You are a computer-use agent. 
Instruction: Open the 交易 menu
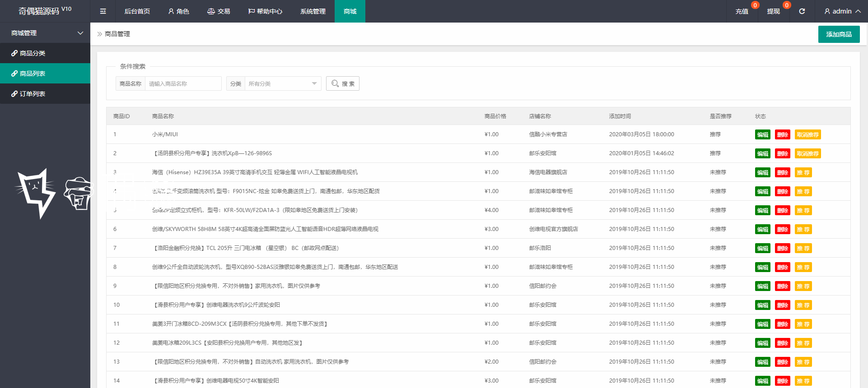(x=219, y=11)
